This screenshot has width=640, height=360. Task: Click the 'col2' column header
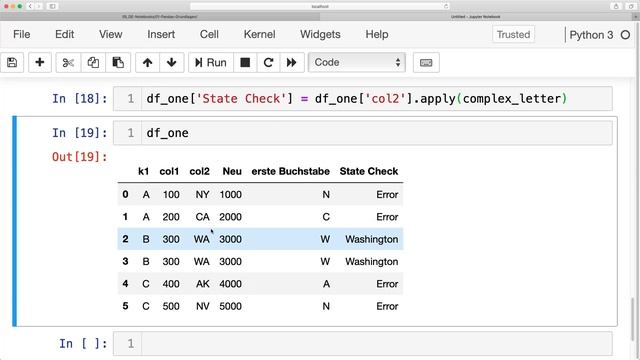pos(199,171)
